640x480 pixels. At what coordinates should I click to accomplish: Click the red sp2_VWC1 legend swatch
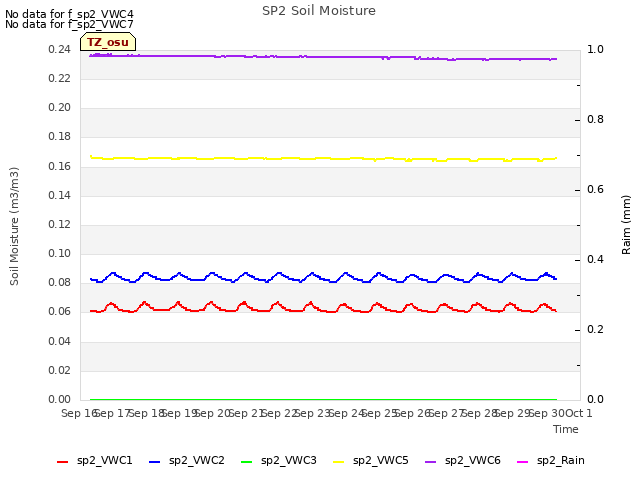click(62, 462)
